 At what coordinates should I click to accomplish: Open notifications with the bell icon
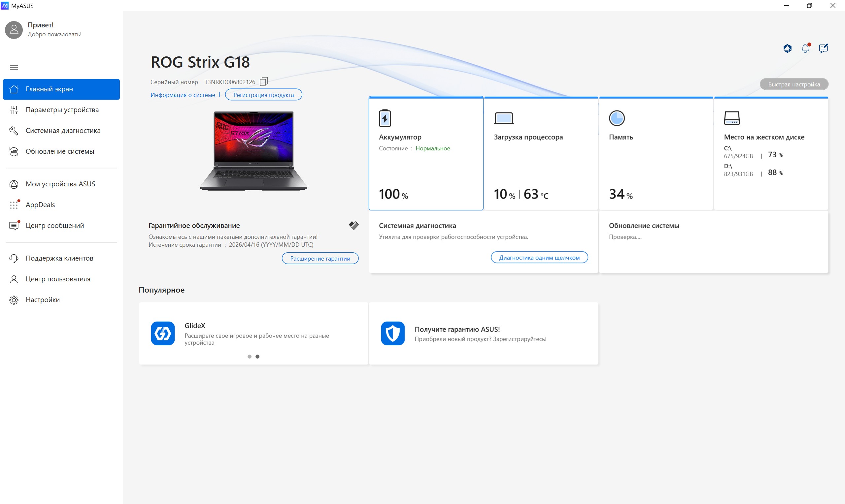pos(806,48)
